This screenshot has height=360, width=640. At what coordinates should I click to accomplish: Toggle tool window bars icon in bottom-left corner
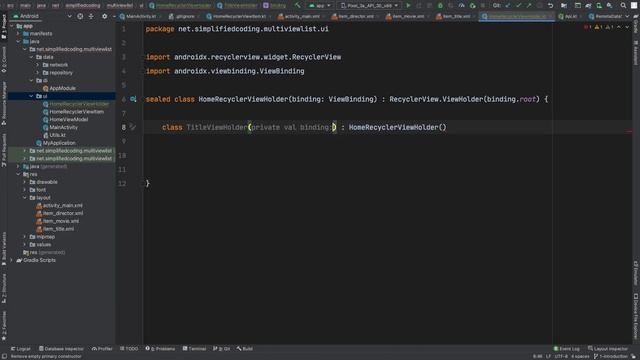click(4, 356)
